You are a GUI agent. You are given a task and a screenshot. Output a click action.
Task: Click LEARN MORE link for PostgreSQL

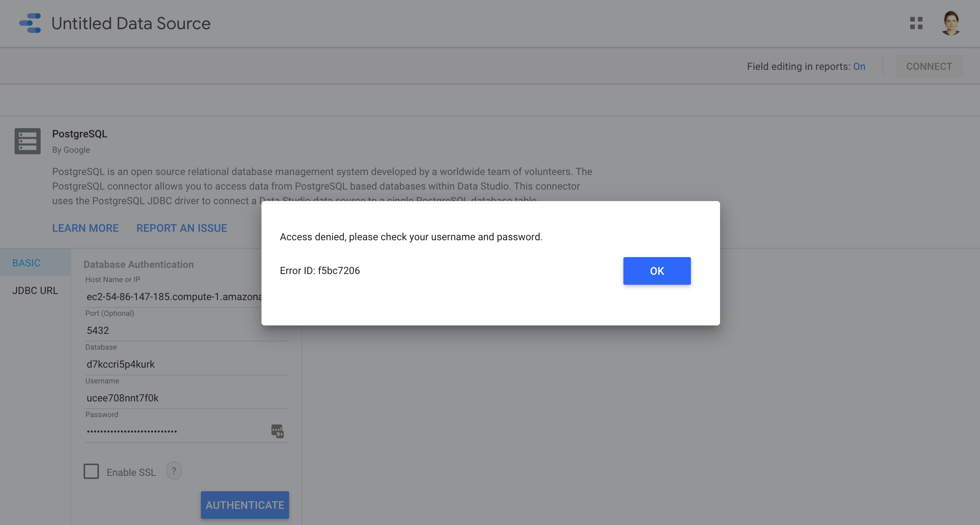tap(85, 228)
